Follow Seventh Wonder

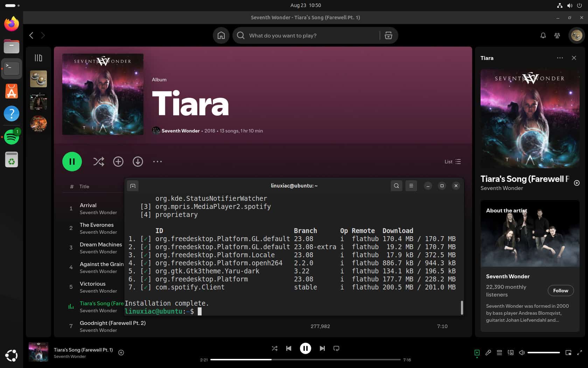pyautogui.click(x=560, y=291)
